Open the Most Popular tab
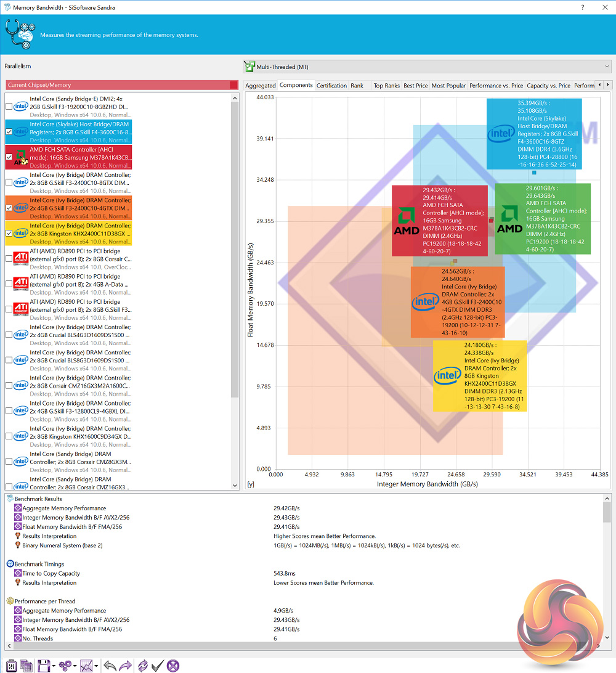616x673 pixels. [x=448, y=86]
